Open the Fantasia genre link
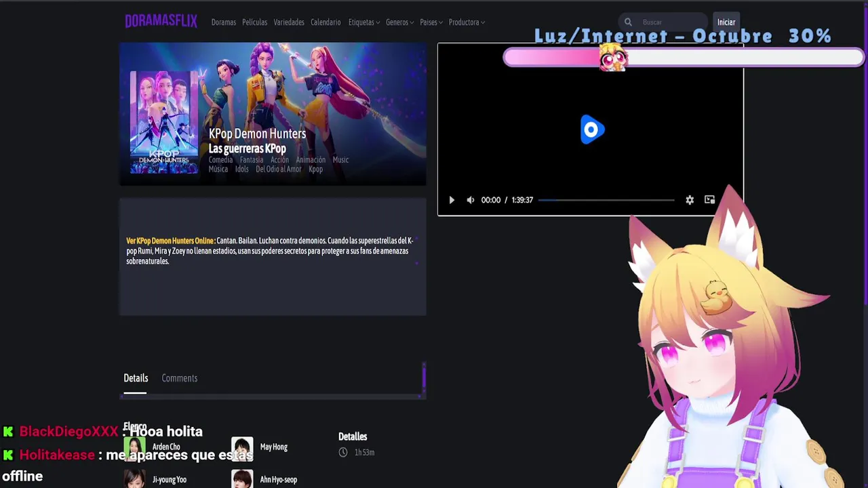 click(x=252, y=160)
